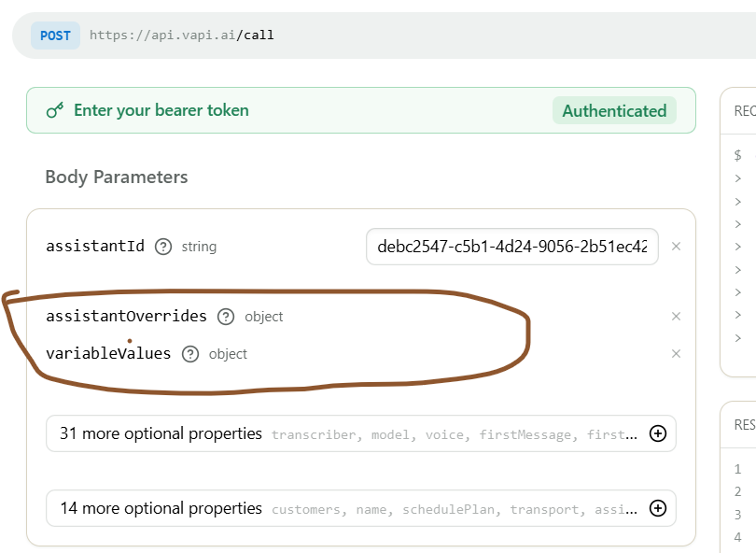Viewport: 756px width, 553px height.
Task: Click the key icon beside bearer token
Action: [54, 110]
